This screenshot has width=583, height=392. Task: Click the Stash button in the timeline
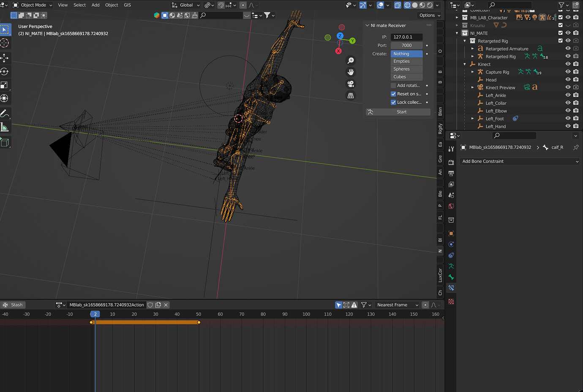pyautogui.click(x=13, y=305)
